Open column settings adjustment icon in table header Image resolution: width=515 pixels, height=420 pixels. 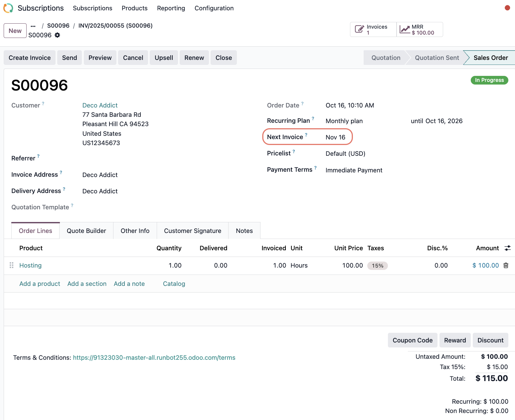[507, 248]
